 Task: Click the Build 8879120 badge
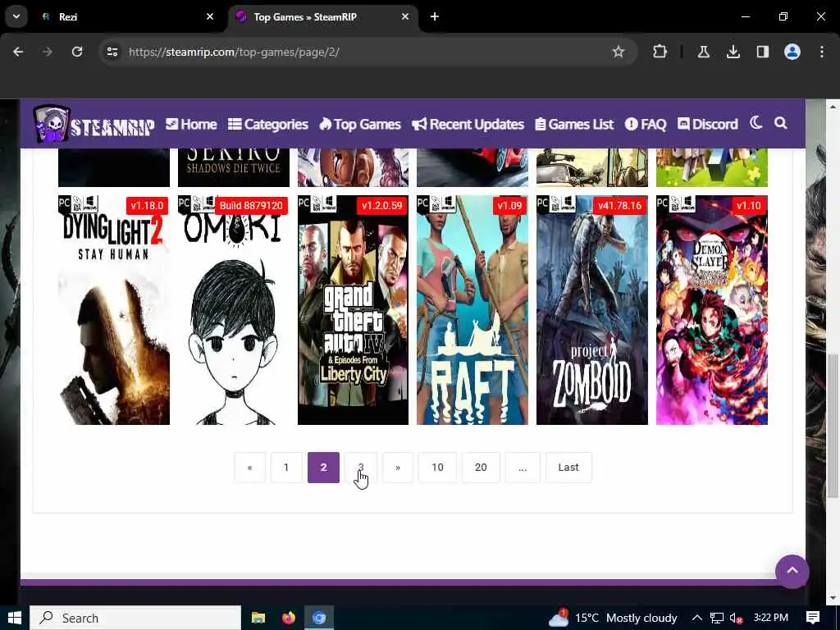click(251, 206)
